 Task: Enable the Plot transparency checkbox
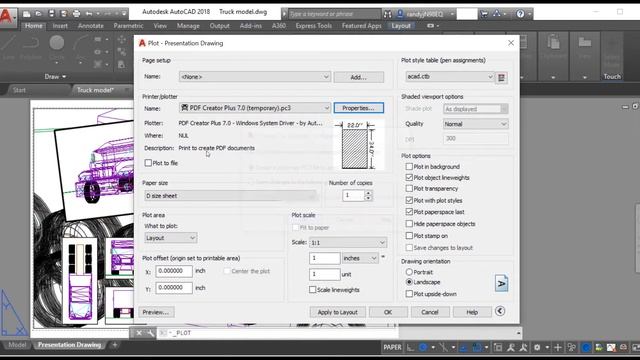pos(409,189)
